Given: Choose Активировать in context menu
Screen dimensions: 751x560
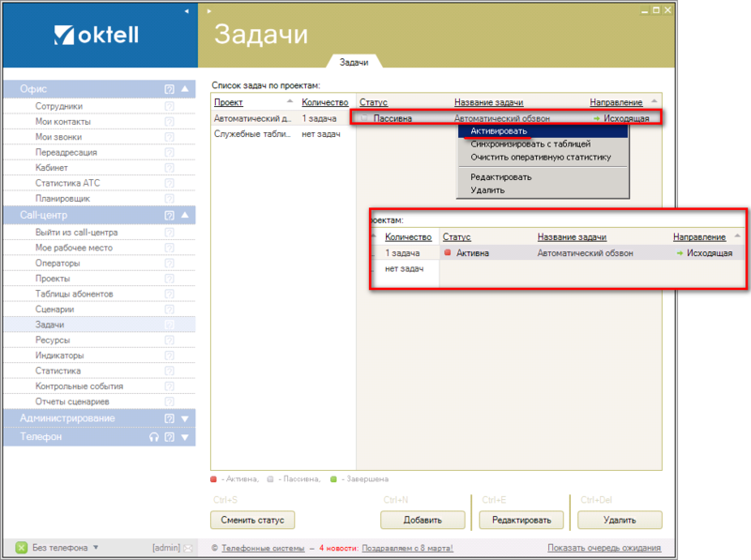Looking at the screenshot, I should click(544, 131).
